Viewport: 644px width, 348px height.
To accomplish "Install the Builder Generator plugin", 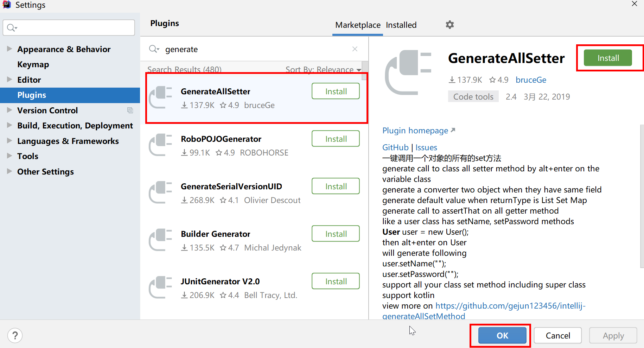I will coord(336,234).
